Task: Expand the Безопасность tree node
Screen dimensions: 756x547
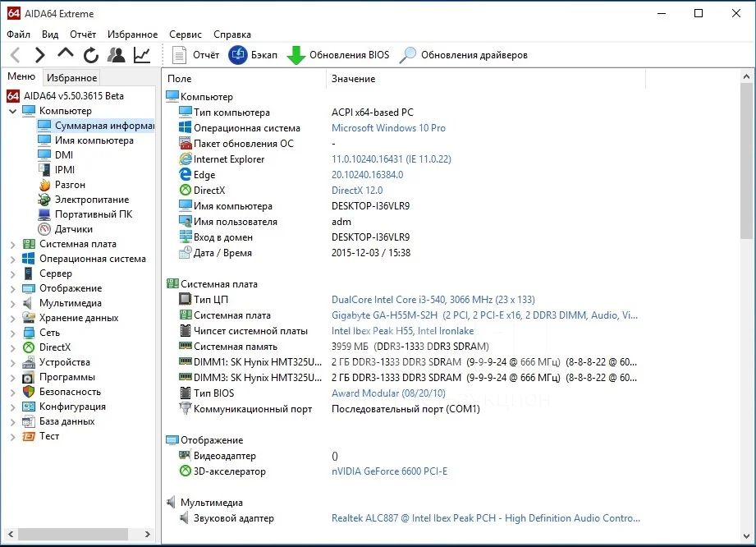Action: [13, 392]
